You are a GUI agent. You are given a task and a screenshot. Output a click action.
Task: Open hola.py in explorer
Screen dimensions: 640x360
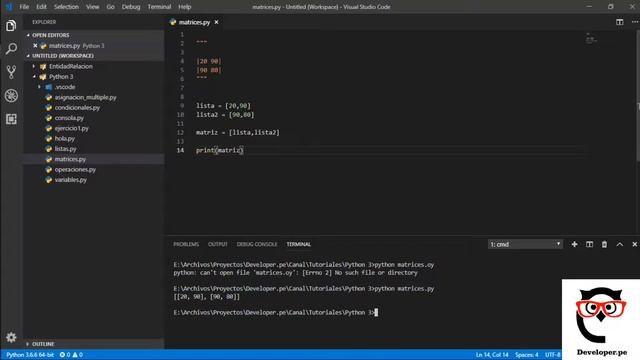(64, 138)
